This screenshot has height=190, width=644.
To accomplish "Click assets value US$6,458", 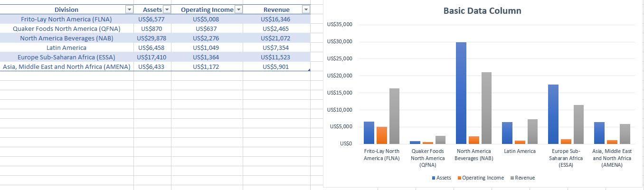I will click(152, 47).
